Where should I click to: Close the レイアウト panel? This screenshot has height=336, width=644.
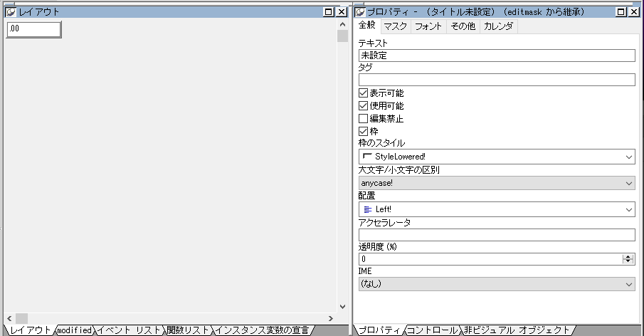pyautogui.click(x=339, y=12)
